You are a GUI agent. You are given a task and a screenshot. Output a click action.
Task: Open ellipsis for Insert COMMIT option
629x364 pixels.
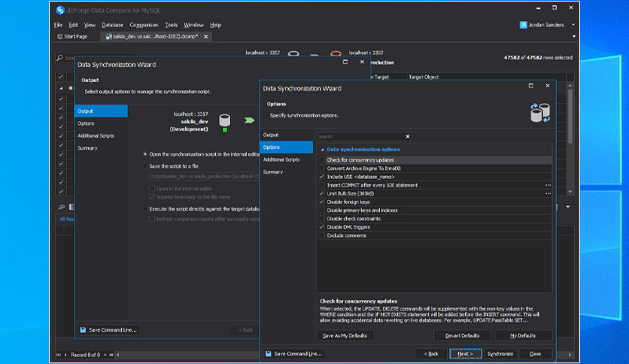[x=548, y=185]
